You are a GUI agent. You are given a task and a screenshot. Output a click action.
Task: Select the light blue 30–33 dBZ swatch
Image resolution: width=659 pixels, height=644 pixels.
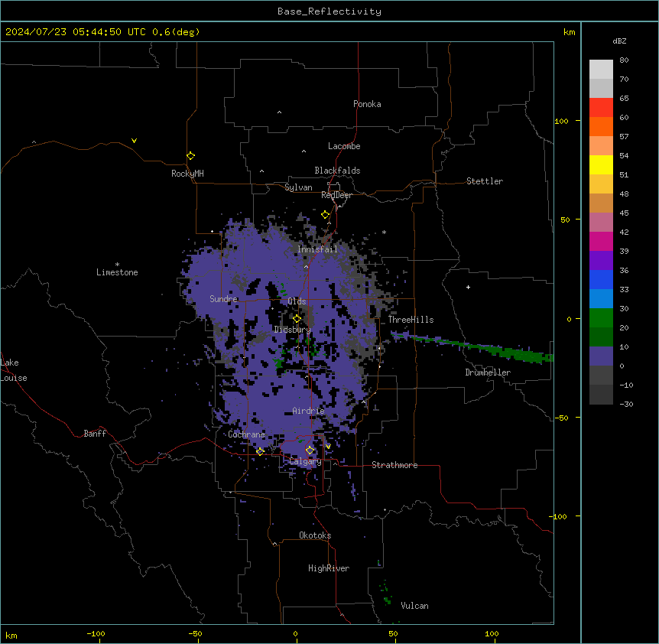pyautogui.click(x=601, y=299)
